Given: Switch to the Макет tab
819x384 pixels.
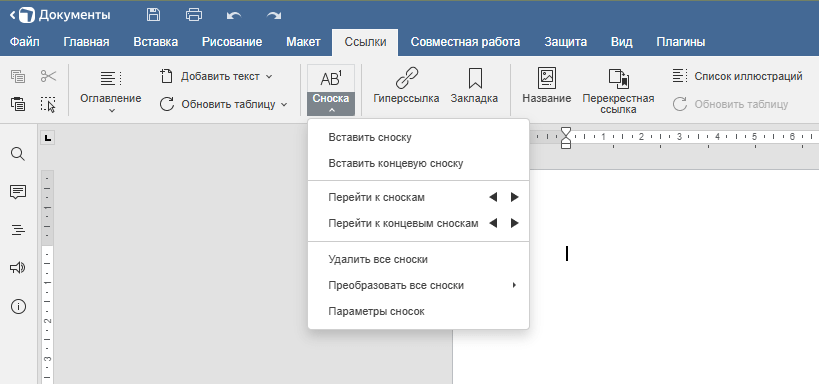Looking at the screenshot, I should (x=303, y=42).
